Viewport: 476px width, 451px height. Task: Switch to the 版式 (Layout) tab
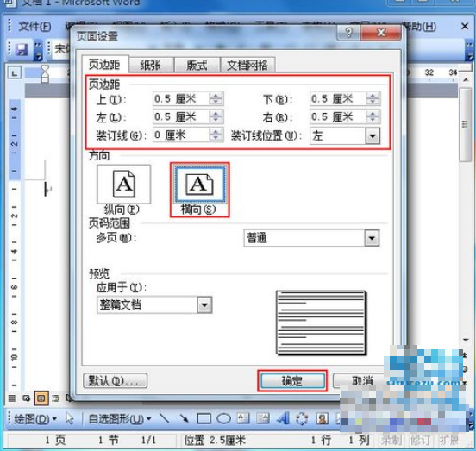pos(197,66)
